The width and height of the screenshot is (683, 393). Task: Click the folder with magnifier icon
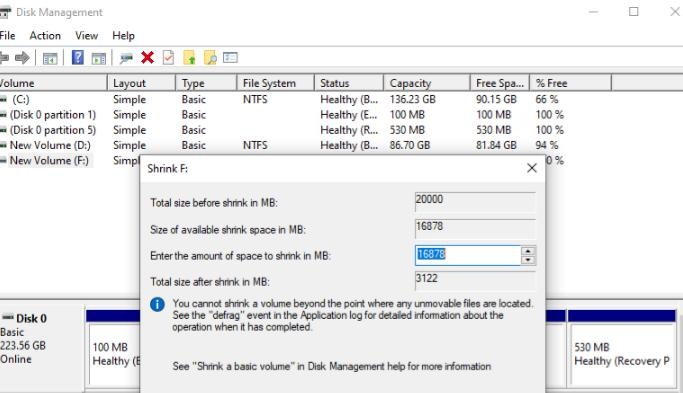tap(210, 58)
